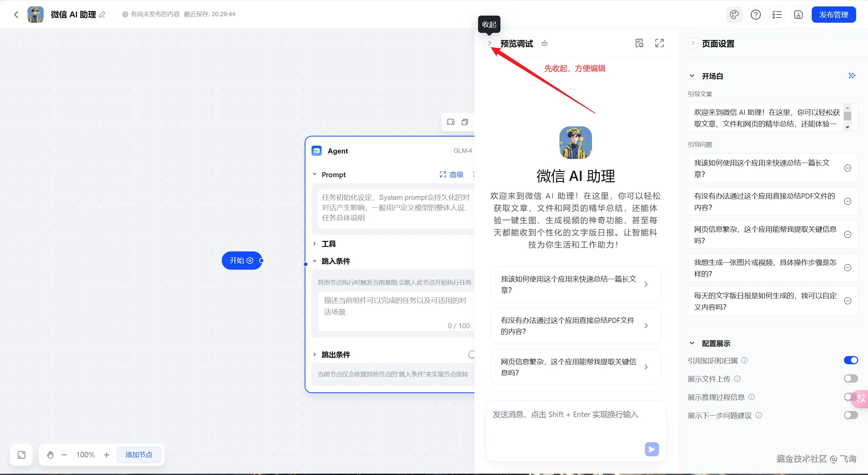Collapse the 预览调试 panel chevron
The width and height of the screenshot is (868, 475).
[x=489, y=43]
